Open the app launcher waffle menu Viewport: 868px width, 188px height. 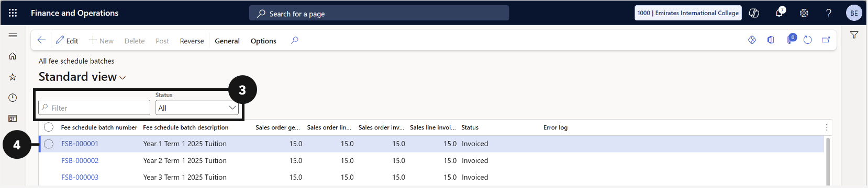[x=13, y=13]
